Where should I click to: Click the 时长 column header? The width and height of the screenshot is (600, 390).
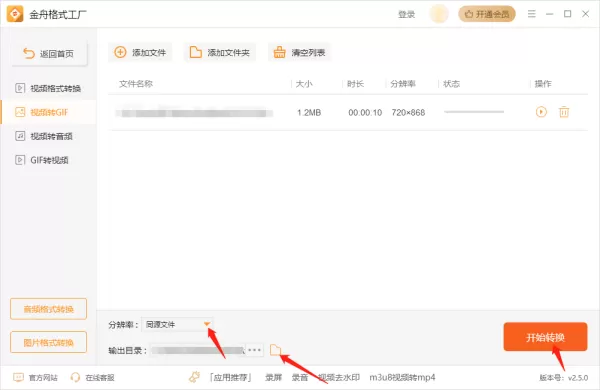tap(355, 84)
